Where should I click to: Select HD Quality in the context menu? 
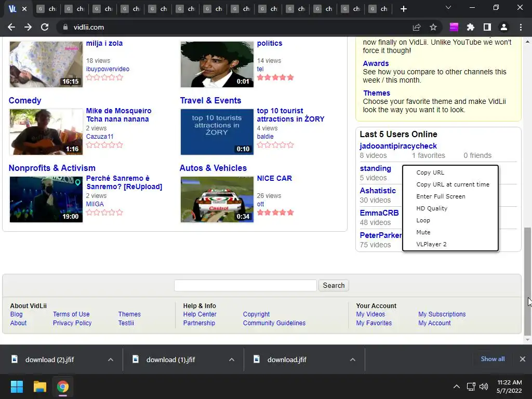click(432, 208)
